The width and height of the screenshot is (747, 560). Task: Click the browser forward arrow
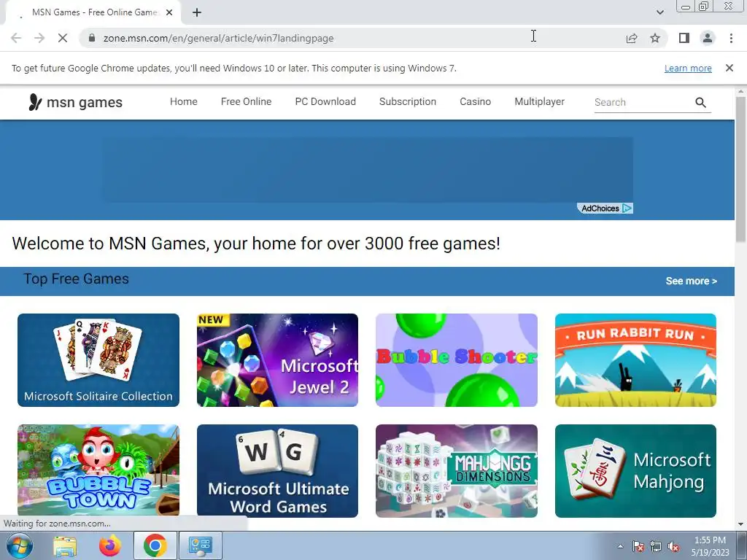[x=39, y=38]
